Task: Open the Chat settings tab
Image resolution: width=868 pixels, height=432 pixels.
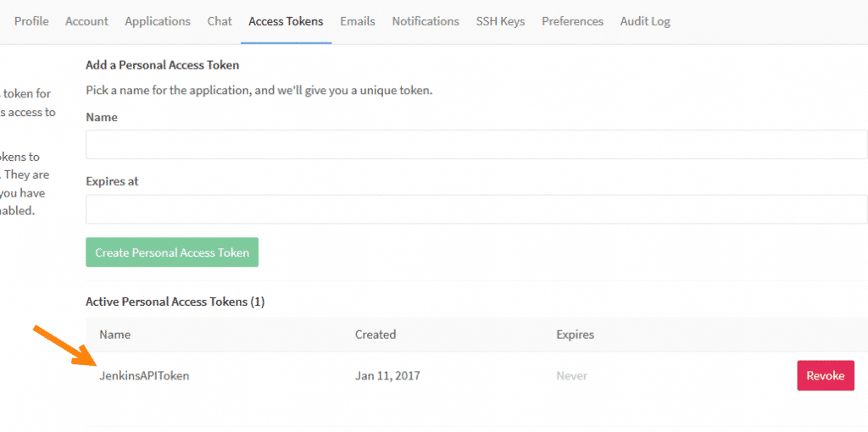Action: (220, 21)
